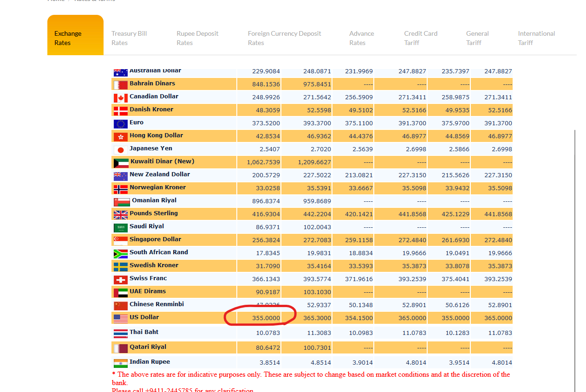Click the South African Rand flag icon
Screen dimensions: 586x392
120,254
